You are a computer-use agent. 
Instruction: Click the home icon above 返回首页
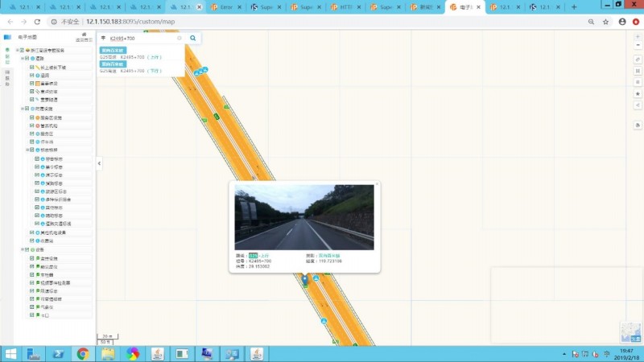(x=85, y=35)
